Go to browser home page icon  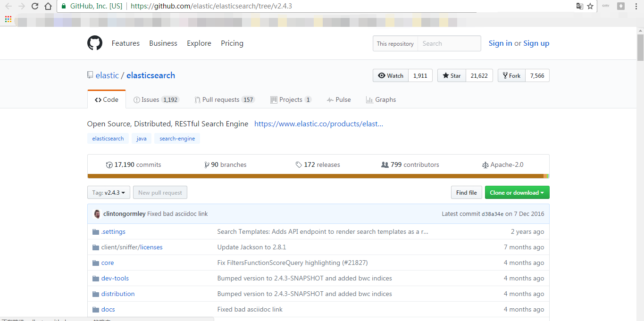pos(48,6)
